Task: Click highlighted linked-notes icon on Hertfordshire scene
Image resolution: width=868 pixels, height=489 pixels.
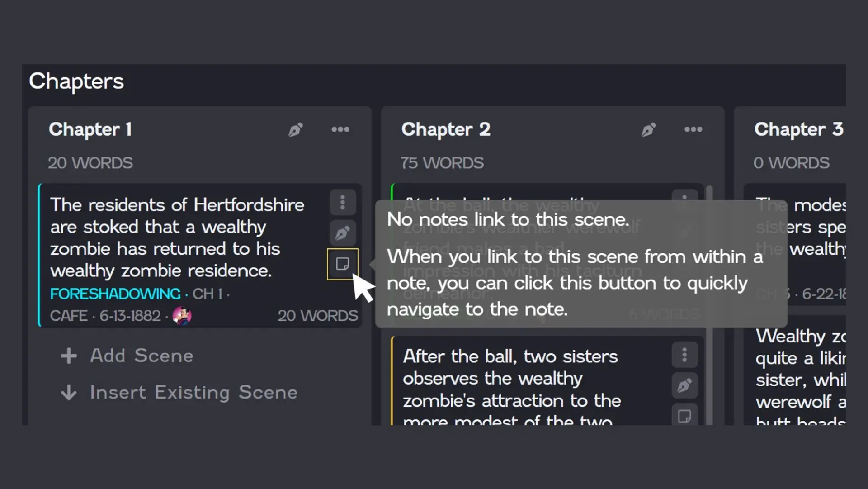Action: click(x=343, y=264)
